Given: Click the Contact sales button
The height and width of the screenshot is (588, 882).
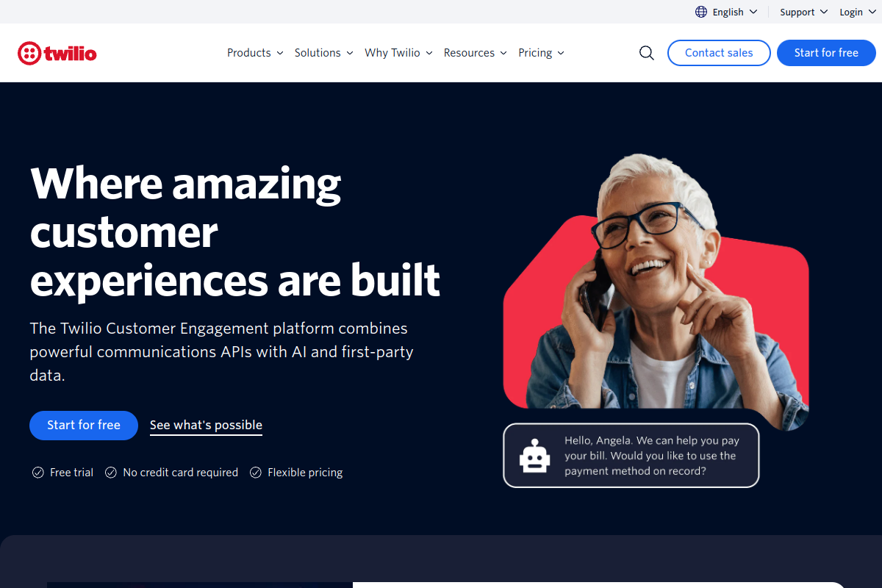Looking at the screenshot, I should 718,52.
